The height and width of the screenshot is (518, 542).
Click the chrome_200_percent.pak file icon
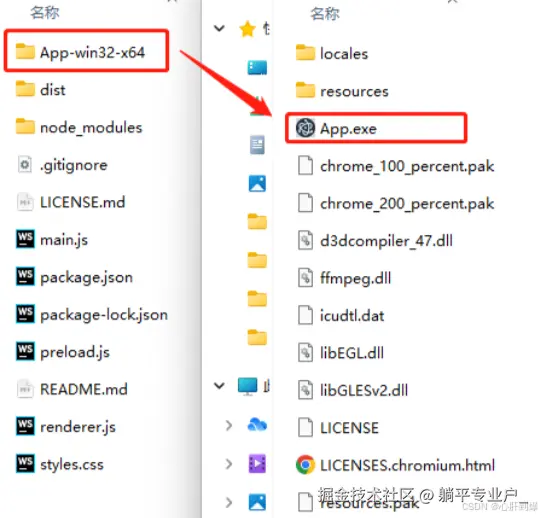(305, 203)
